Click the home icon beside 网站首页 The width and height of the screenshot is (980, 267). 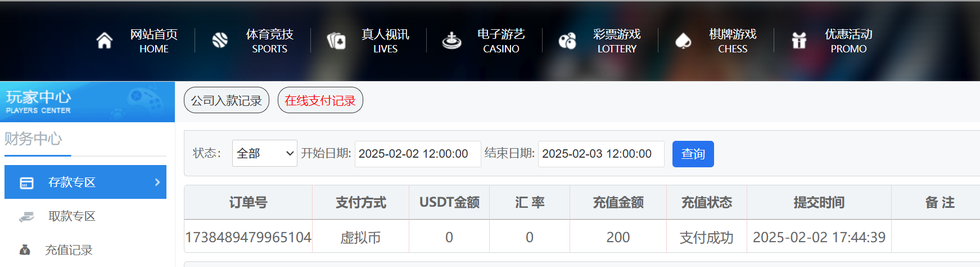[x=104, y=41]
